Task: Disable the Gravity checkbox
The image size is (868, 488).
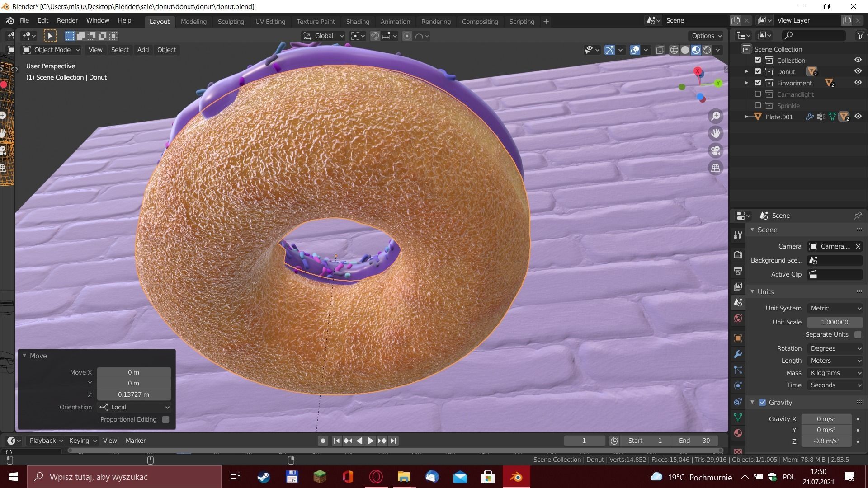Action: coord(763,402)
